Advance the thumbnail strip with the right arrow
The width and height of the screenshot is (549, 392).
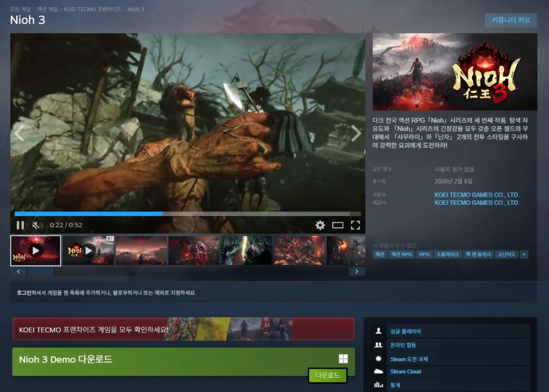(x=357, y=271)
